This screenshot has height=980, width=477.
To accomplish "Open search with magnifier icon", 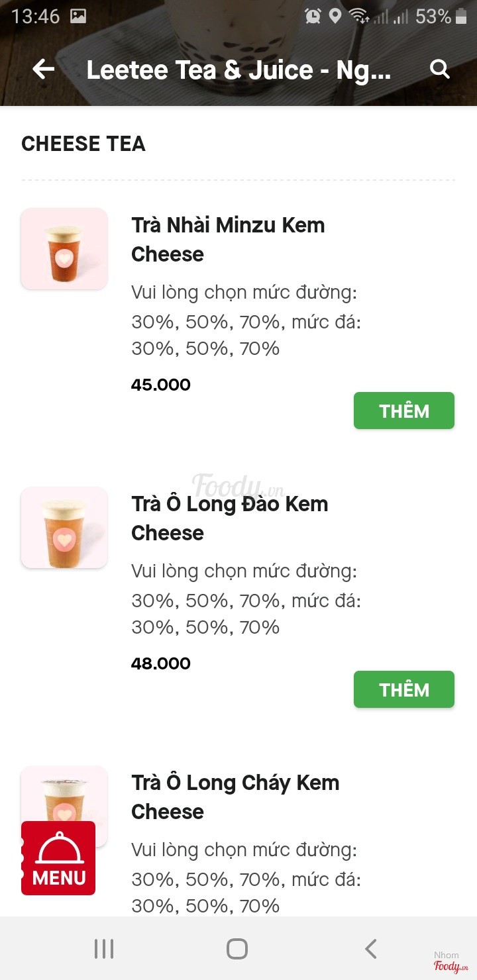I will [440, 69].
